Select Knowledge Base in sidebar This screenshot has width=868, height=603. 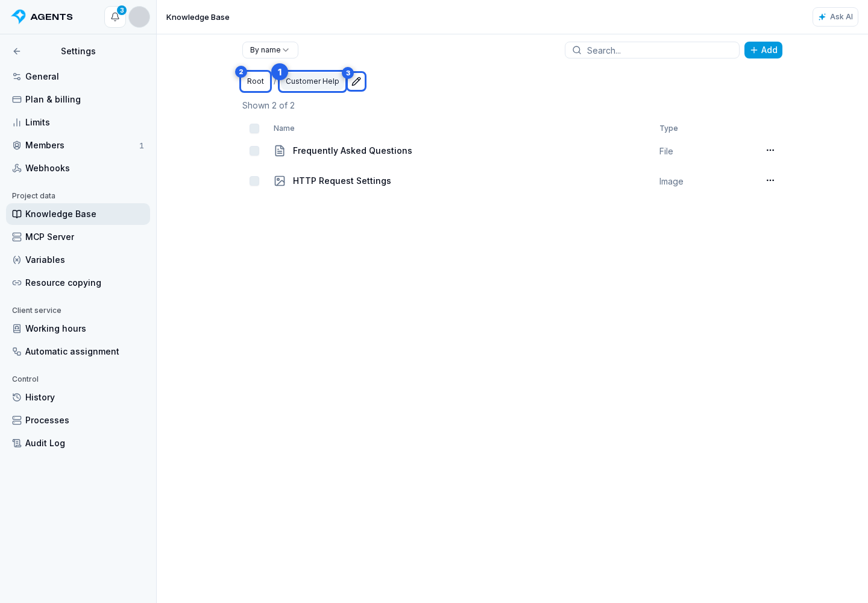[78, 214]
